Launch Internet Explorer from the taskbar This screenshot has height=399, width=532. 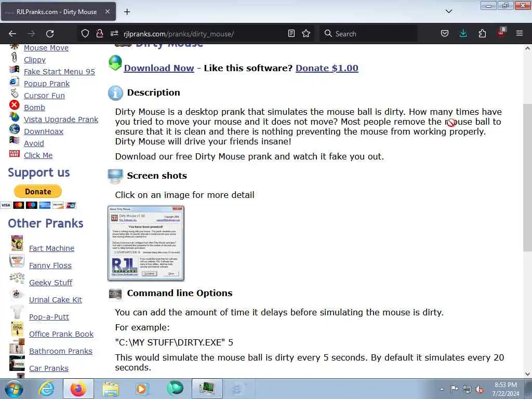point(46,389)
